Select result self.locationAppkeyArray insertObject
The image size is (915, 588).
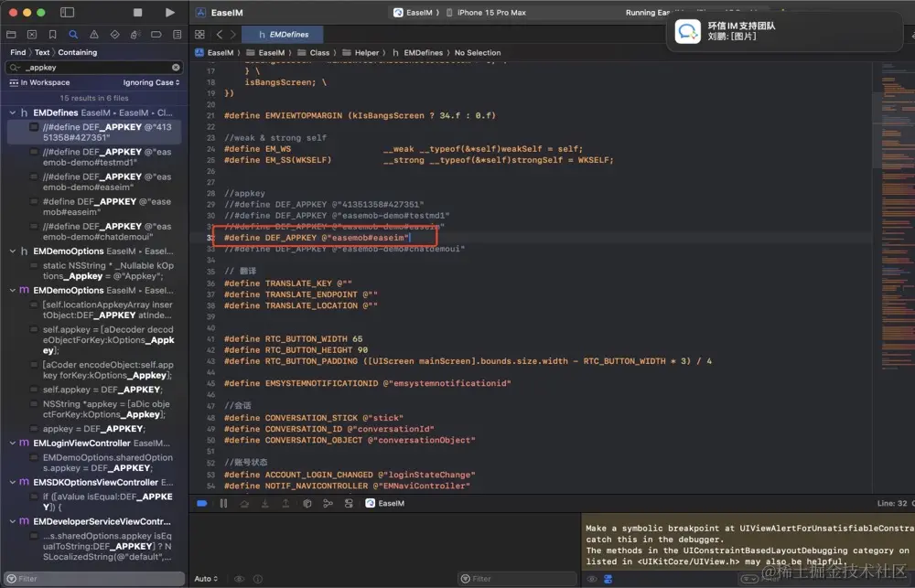tap(94, 310)
